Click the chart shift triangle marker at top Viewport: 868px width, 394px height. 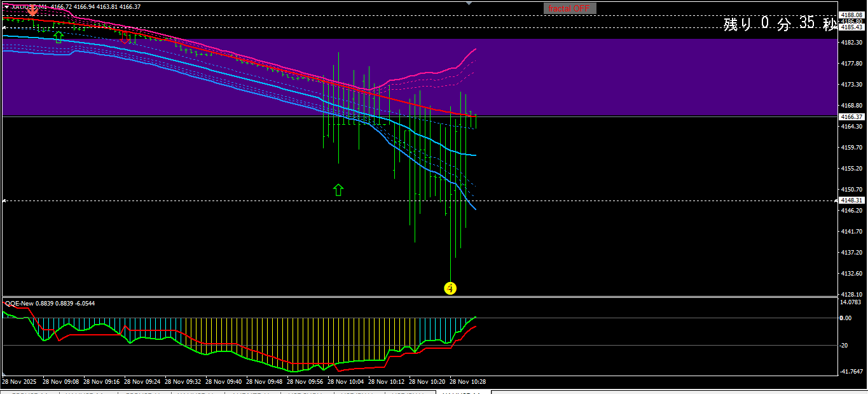tap(469, 3)
